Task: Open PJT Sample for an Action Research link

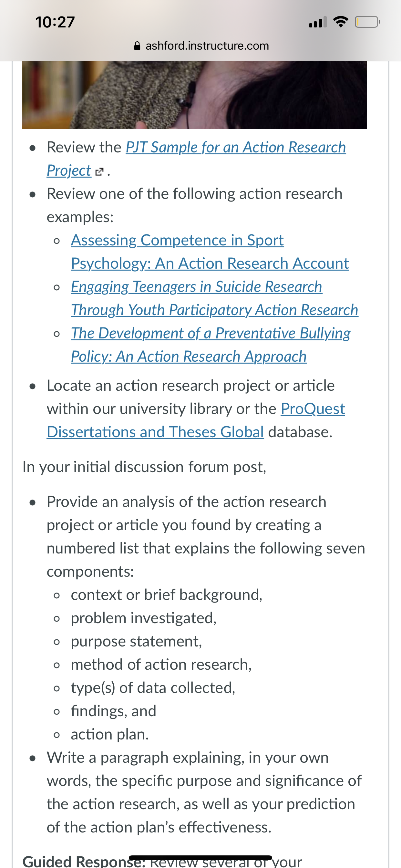Action: point(236,147)
